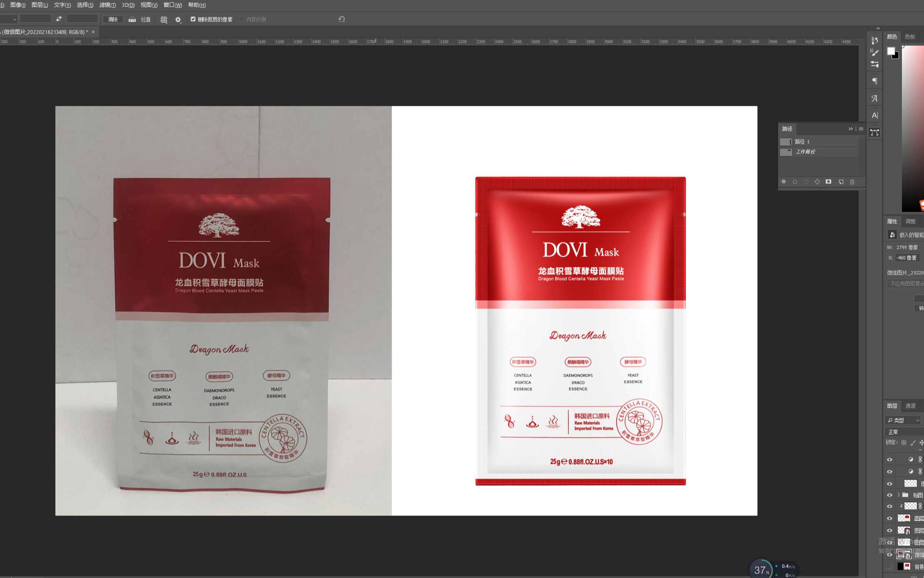Click load path as selection icon

(x=806, y=182)
